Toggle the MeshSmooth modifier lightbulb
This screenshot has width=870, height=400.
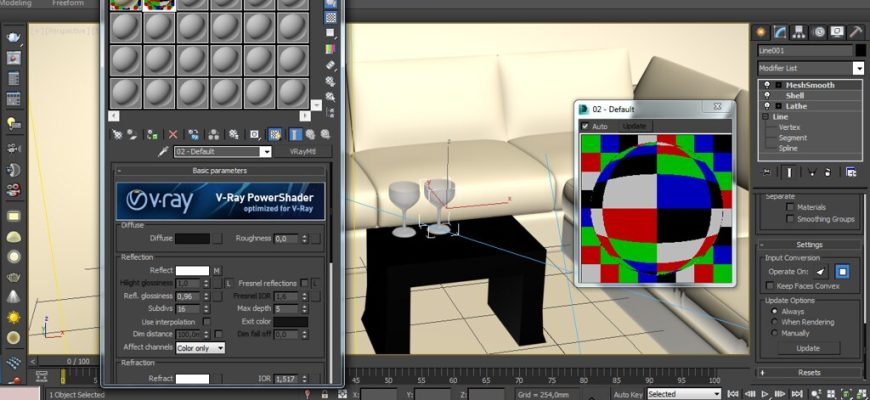(x=767, y=85)
